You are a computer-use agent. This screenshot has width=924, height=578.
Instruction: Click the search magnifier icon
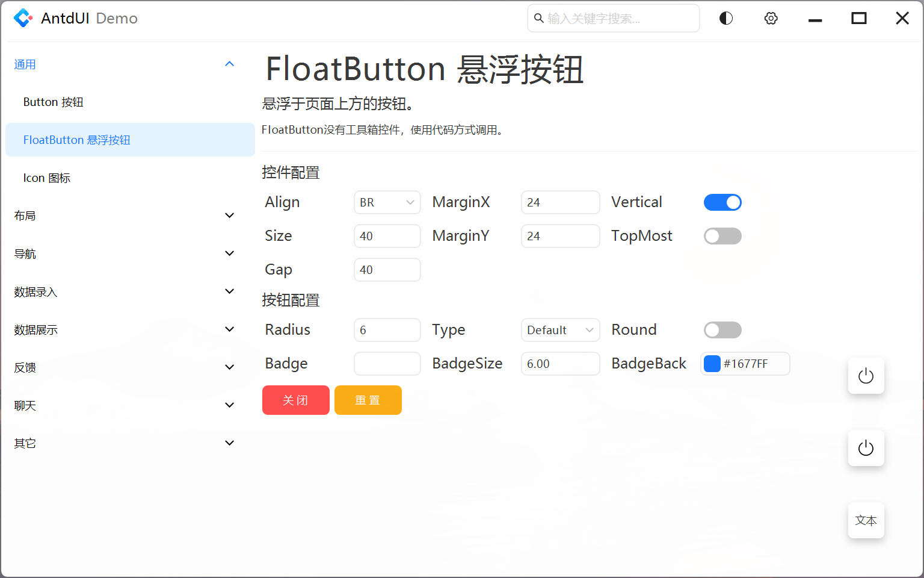point(538,18)
